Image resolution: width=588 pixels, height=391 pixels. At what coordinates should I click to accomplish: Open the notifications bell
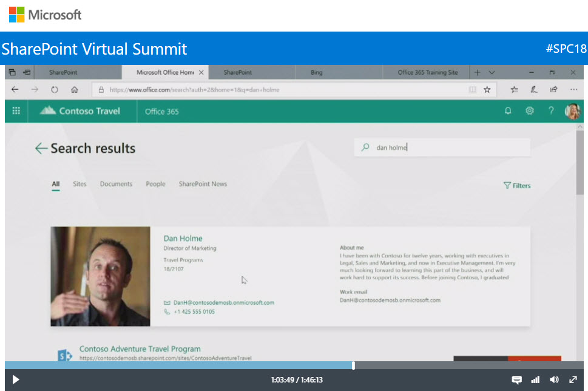[x=508, y=110]
